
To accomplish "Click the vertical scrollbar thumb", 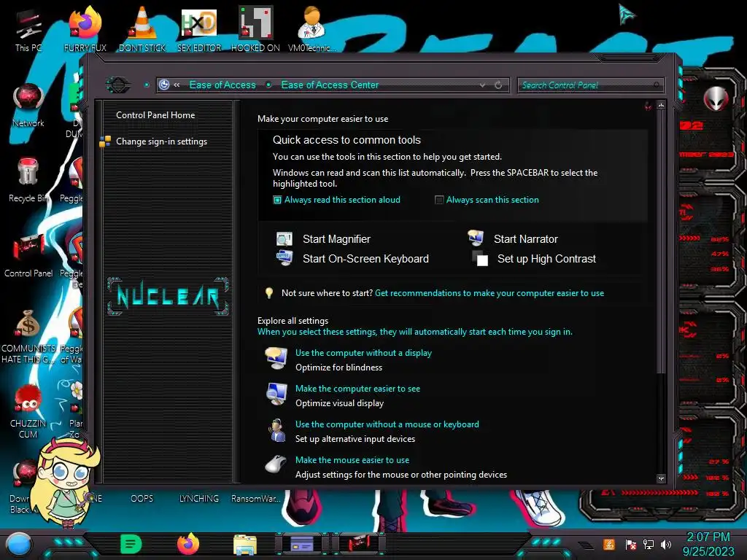I will pos(661,242).
